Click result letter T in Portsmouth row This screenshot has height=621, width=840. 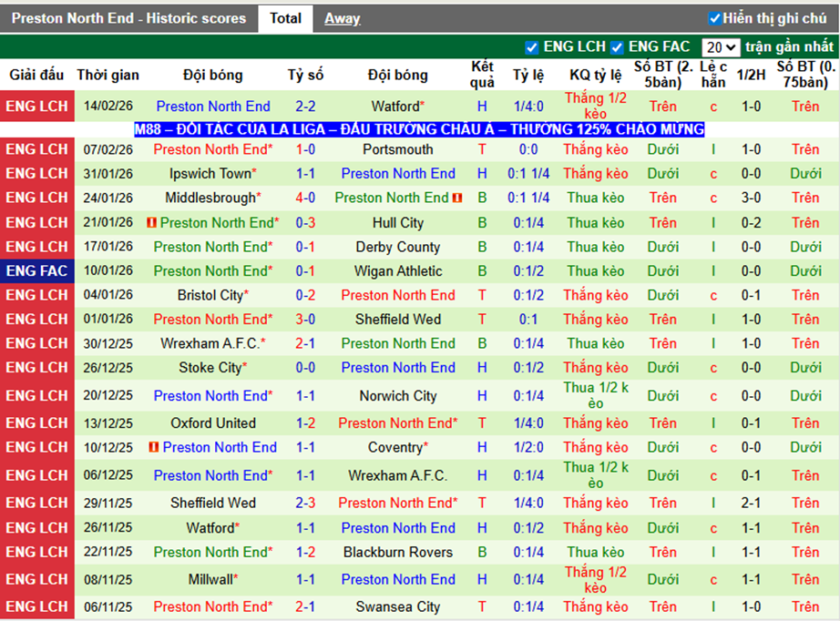tap(482, 149)
